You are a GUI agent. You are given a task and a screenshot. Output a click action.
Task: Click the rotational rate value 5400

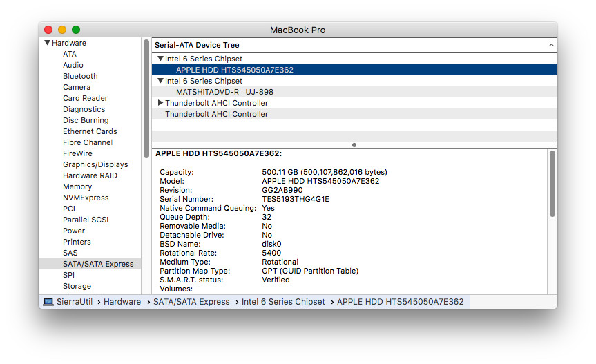[271, 253]
